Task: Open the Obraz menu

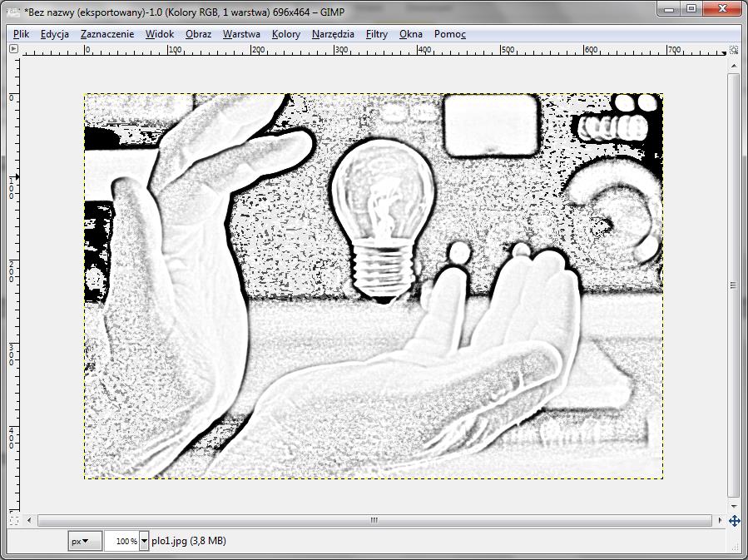Action: point(199,34)
